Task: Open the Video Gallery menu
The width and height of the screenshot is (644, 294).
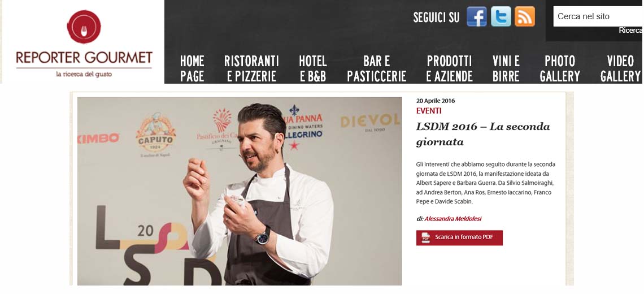Action: click(x=620, y=68)
